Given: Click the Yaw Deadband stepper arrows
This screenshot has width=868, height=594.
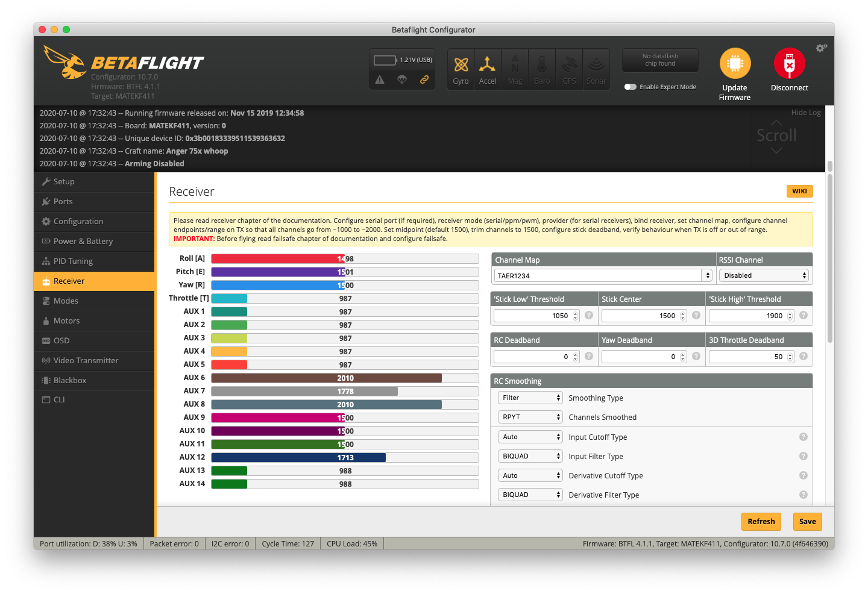Looking at the screenshot, I should click(x=682, y=357).
